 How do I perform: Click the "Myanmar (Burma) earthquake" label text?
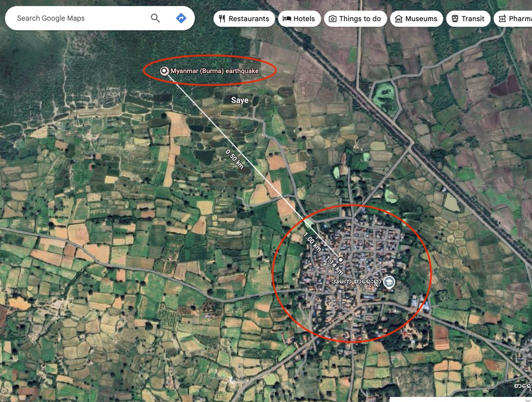pyautogui.click(x=215, y=71)
